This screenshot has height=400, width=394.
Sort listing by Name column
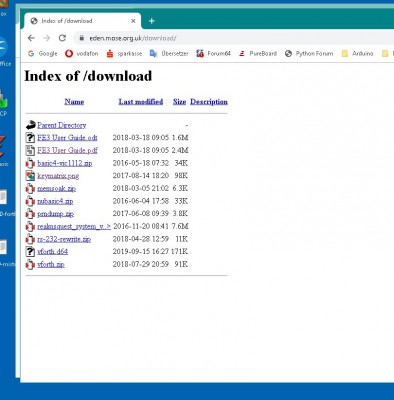tap(74, 102)
